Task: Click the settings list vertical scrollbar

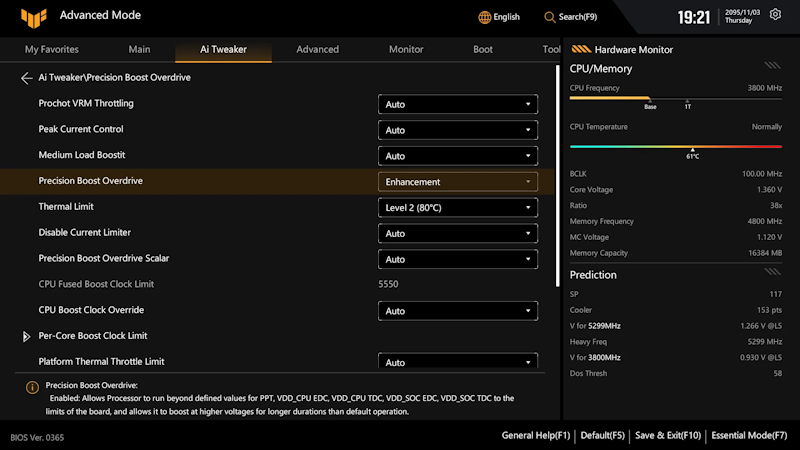Action: 557,176
